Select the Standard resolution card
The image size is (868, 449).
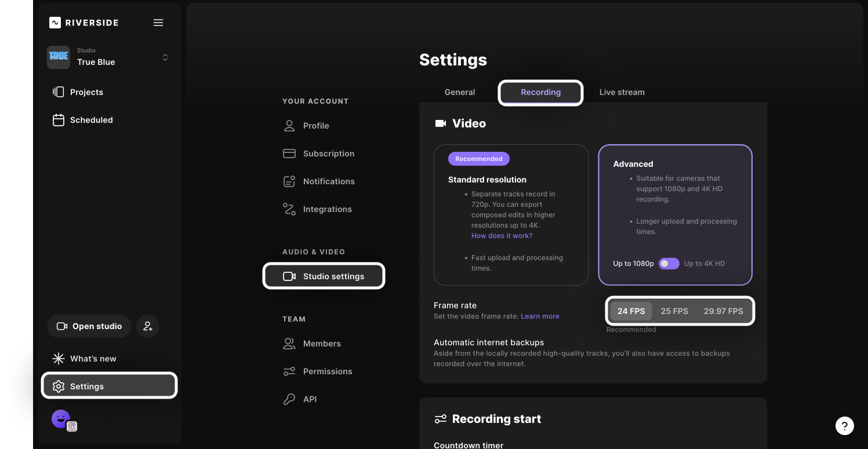coord(511,214)
